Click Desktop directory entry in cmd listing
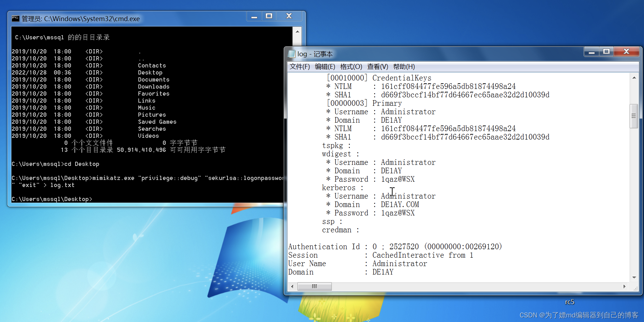 point(150,72)
